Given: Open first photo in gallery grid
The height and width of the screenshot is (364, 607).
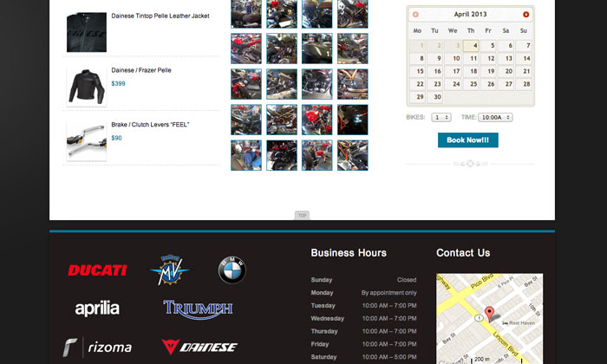Looking at the screenshot, I should tap(245, 13).
